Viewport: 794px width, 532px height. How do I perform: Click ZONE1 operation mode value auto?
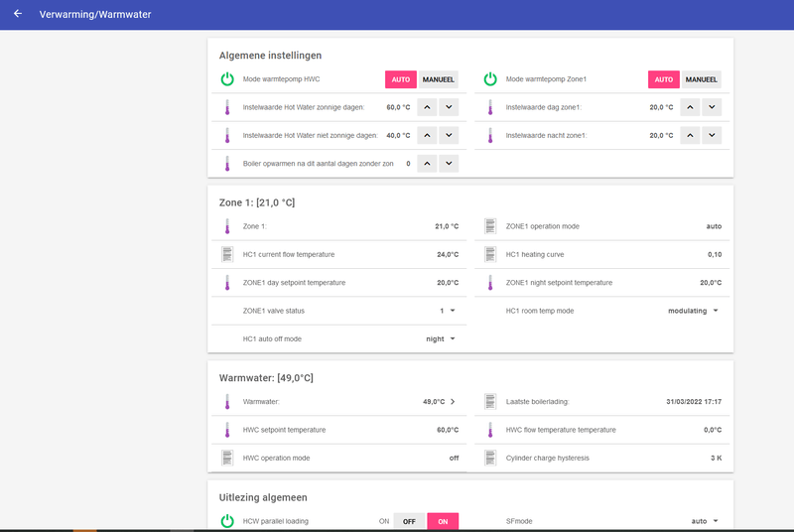pos(714,226)
